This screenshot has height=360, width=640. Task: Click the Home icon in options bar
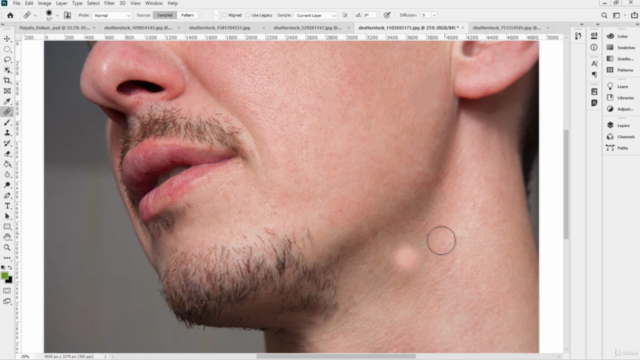coord(10,16)
